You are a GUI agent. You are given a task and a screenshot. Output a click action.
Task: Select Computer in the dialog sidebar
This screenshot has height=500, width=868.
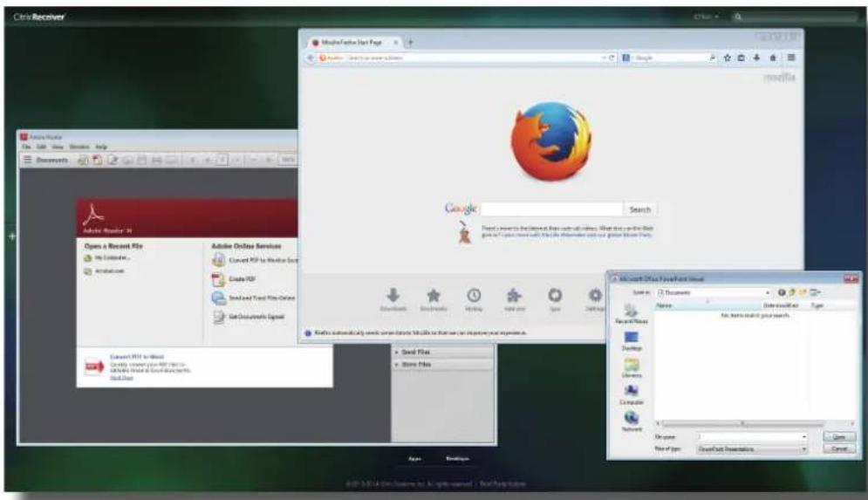point(631,394)
